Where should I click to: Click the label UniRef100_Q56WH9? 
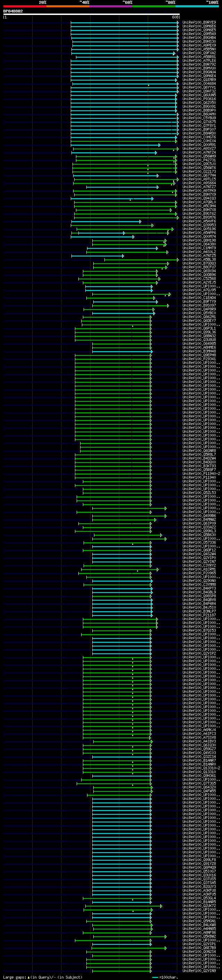[x=199, y=156]
